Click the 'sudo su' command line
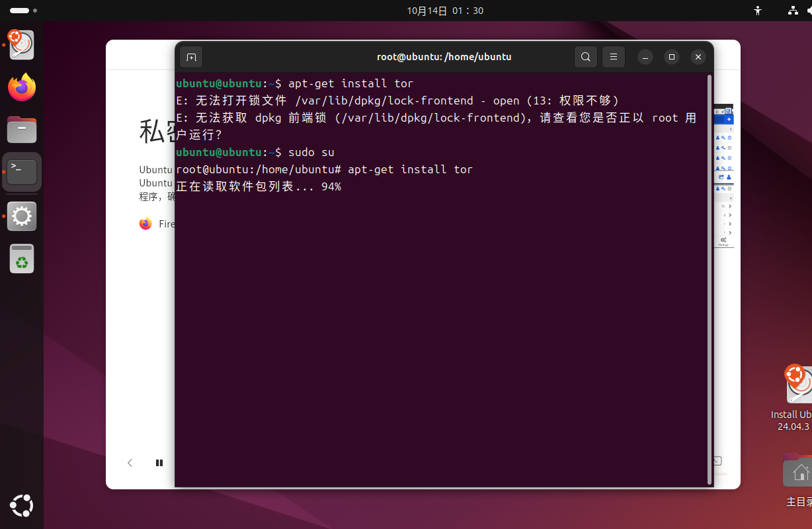This screenshot has height=529, width=812. (255, 152)
